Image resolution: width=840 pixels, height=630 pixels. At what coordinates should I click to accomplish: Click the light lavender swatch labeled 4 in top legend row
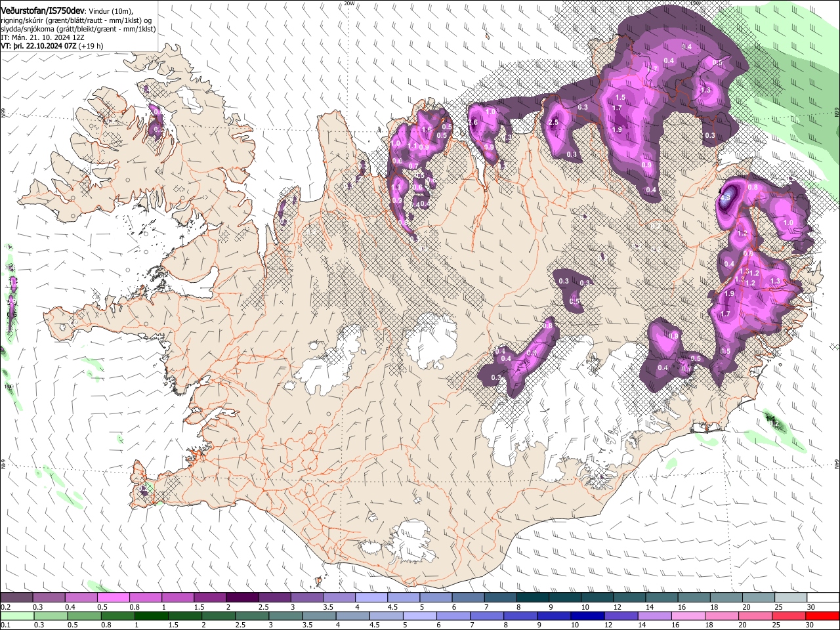370,598
